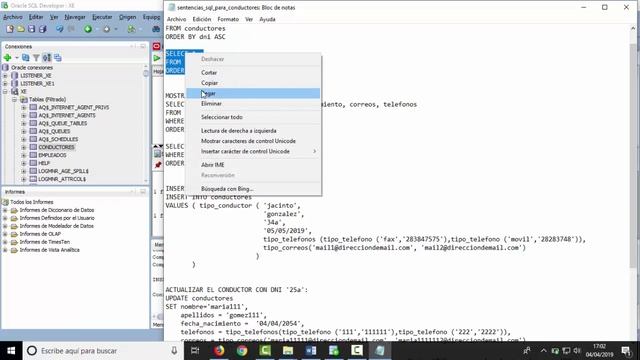The width and height of the screenshot is (640, 360).
Task: Choose Seleccionar todo in the context menu
Action: 253,117
